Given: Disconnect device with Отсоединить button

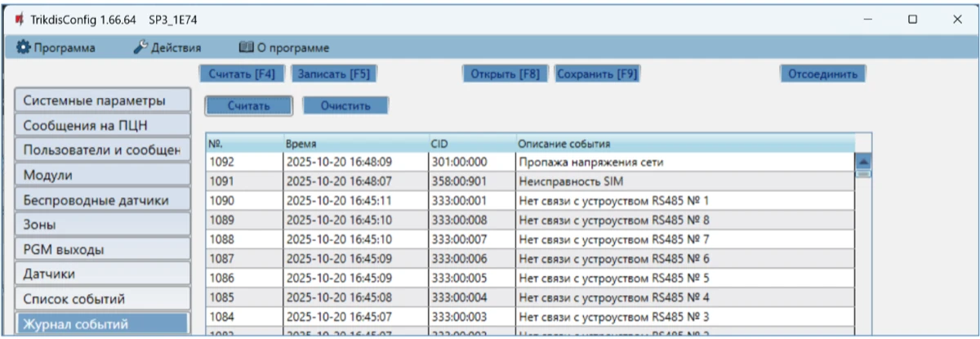Looking at the screenshot, I should [822, 74].
